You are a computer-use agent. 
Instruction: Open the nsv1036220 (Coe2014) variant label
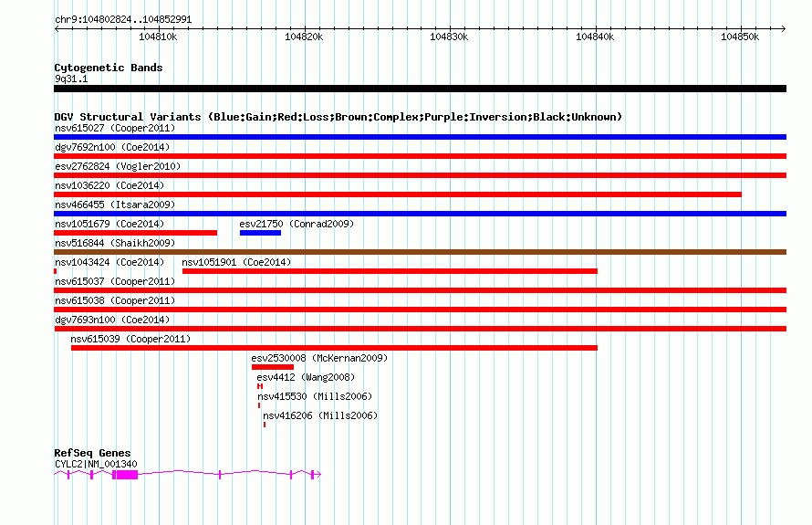(109, 185)
